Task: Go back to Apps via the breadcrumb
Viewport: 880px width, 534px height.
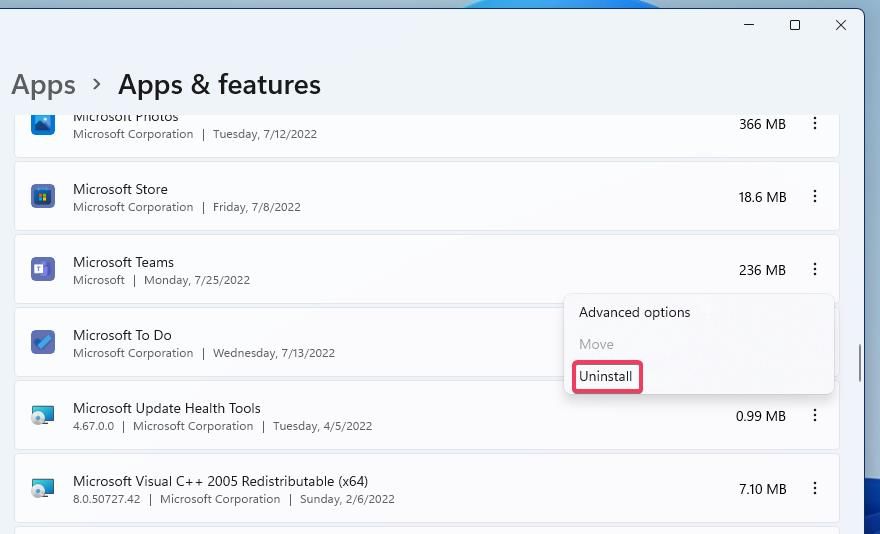Action: tap(43, 85)
